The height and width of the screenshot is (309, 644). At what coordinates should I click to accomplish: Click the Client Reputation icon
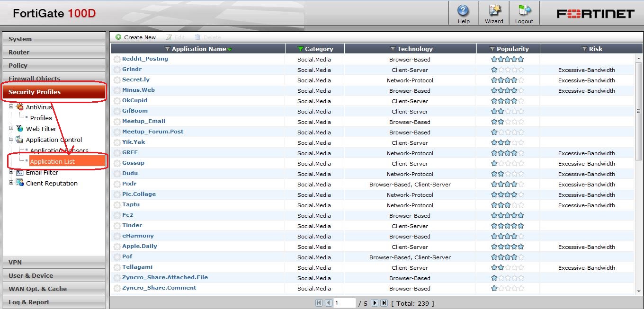(20, 183)
